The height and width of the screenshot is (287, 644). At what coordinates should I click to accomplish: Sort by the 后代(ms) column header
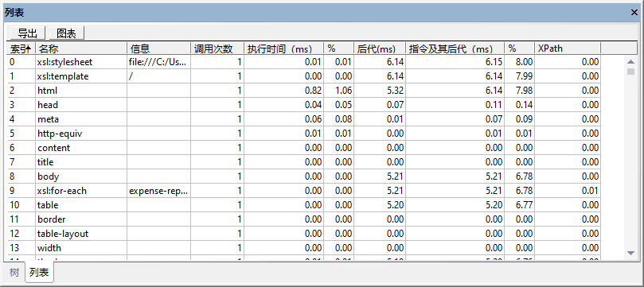click(380, 48)
